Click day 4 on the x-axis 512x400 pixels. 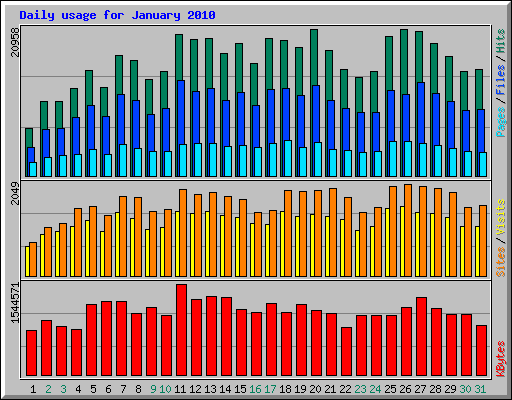(x=78, y=389)
